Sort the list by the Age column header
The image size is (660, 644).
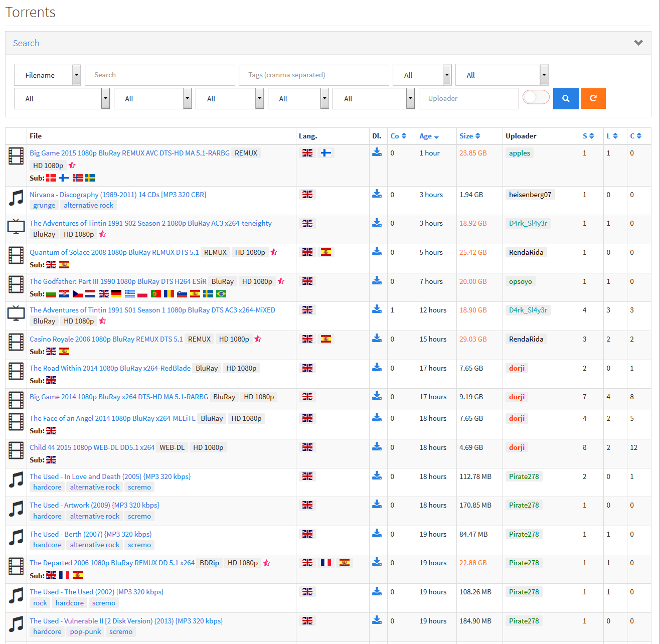[429, 136]
